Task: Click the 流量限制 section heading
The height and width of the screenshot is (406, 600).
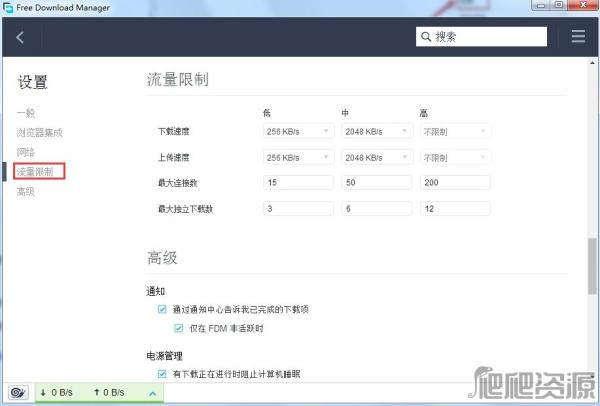Action: [178, 80]
